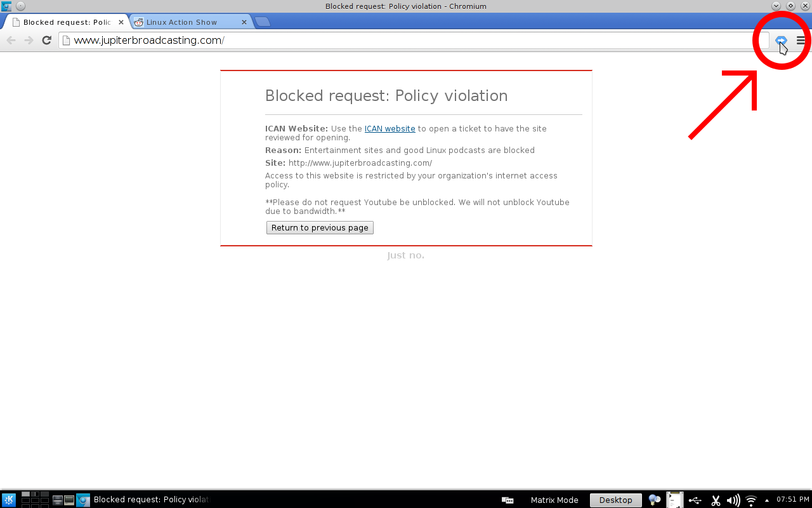Open a new tab
The height and width of the screenshot is (508, 812).
coord(262,22)
